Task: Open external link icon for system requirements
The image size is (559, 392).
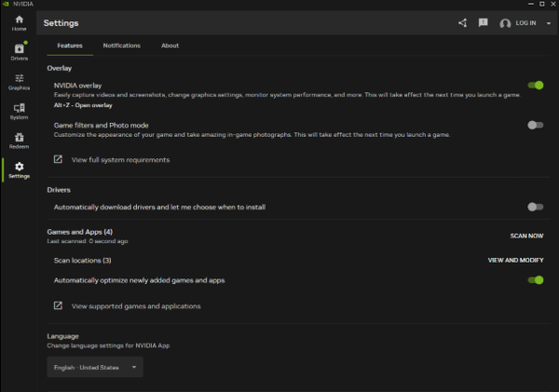Action: [58, 159]
